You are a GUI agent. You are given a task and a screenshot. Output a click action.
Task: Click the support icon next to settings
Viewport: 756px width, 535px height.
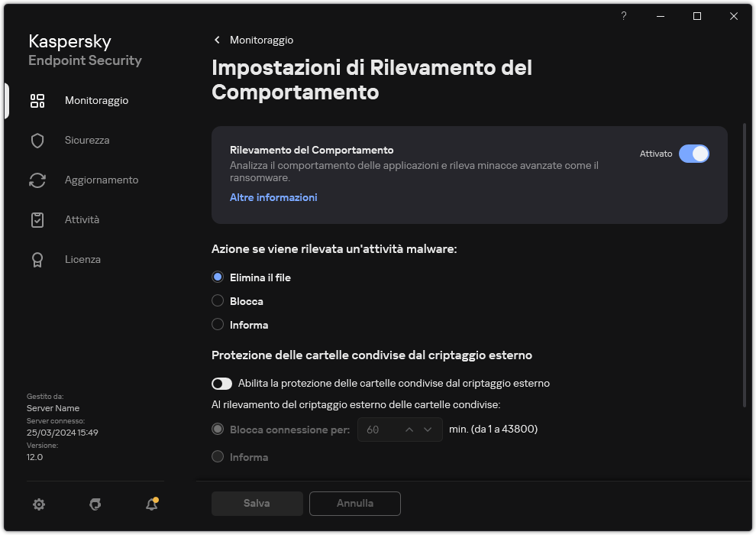point(95,504)
